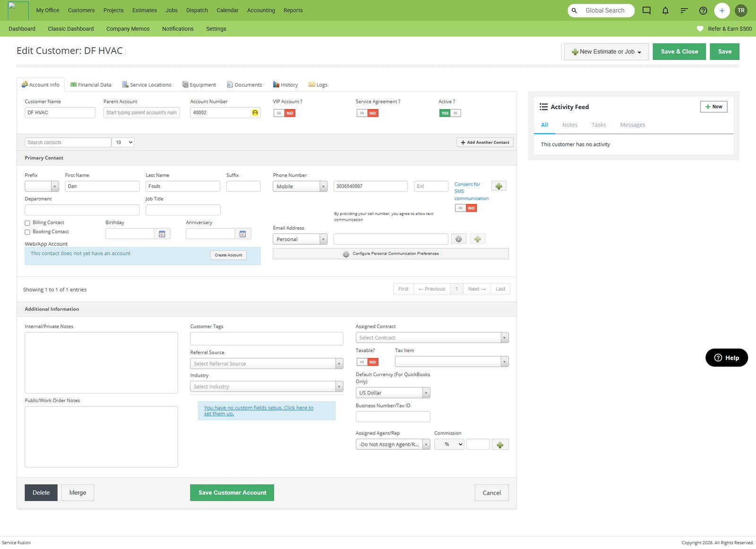The image size is (756, 549).
Task: Open the Tax Item dropdown
Action: 452,362
